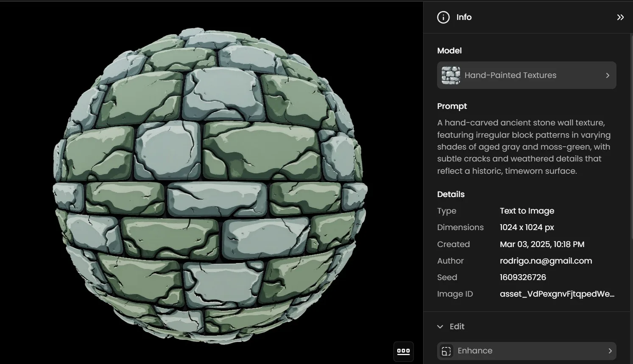Viewport: 633px width, 364px height.
Task: Click the truncated Image ID value
Action: point(558,294)
